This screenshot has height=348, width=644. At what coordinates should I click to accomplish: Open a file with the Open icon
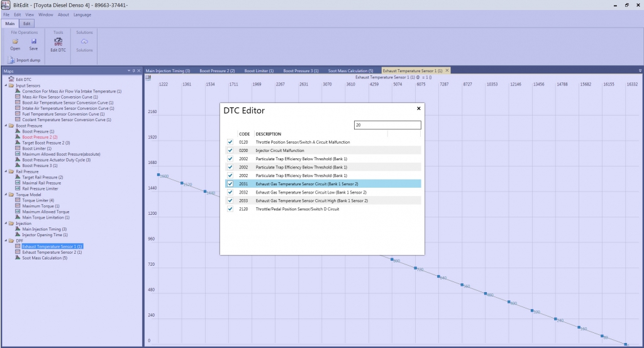point(15,41)
